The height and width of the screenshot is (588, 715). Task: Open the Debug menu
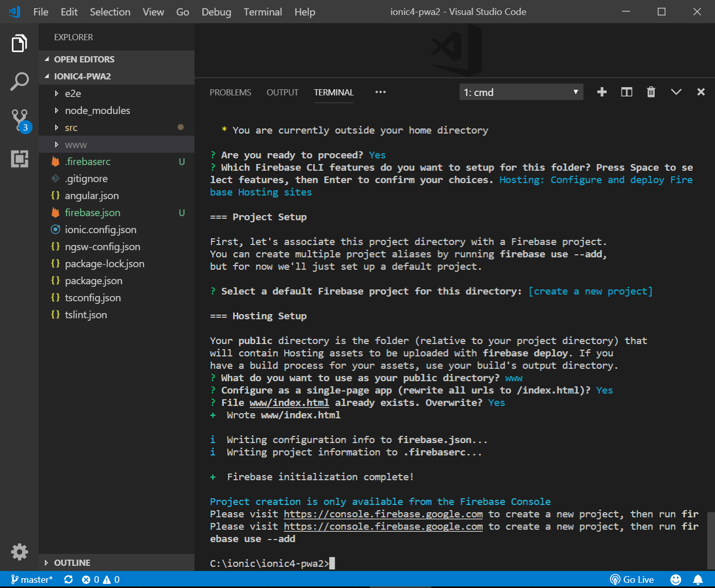click(x=216, y=12)
